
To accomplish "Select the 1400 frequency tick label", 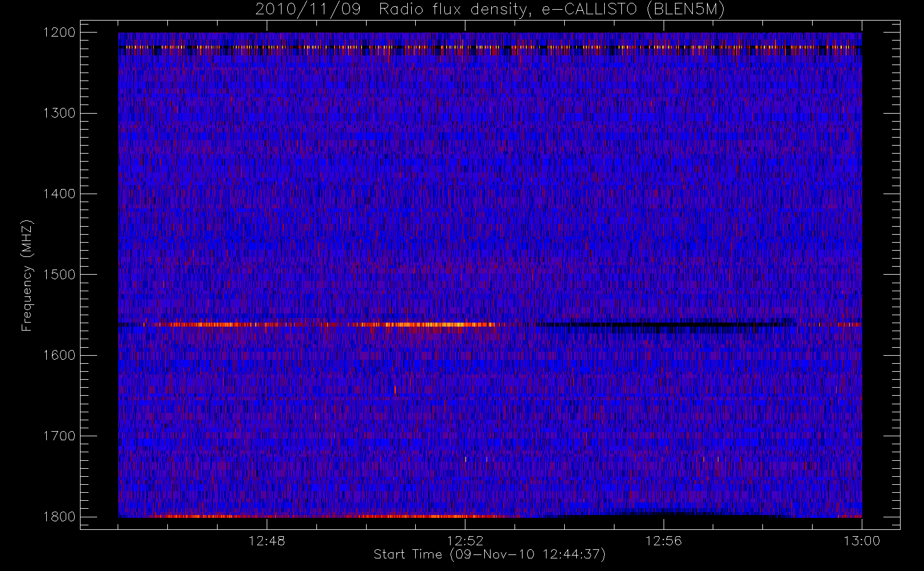I will 59,194.
